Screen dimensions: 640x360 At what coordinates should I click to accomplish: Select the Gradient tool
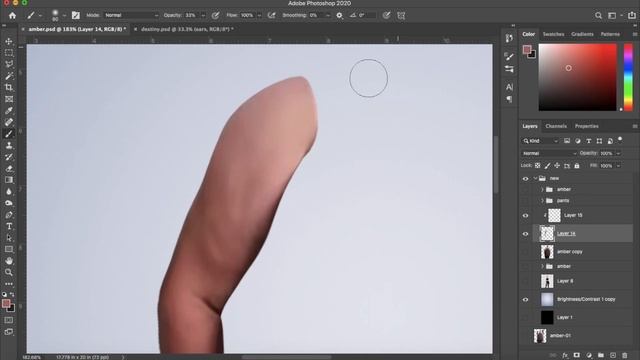[x=9, y=180]
